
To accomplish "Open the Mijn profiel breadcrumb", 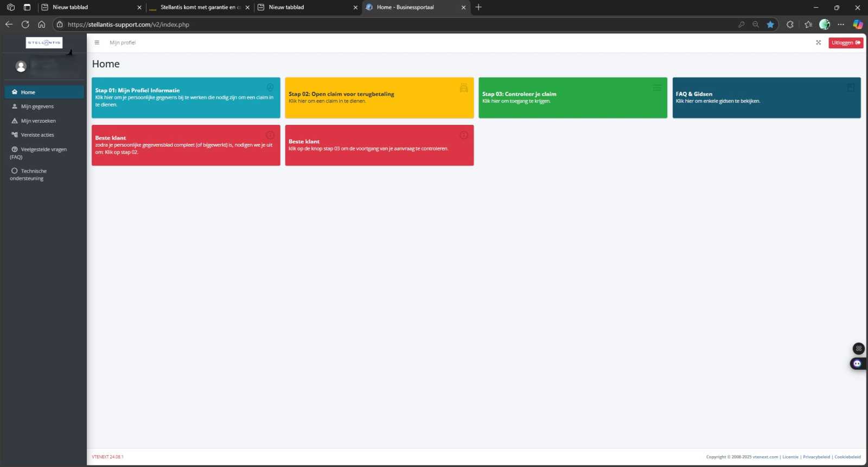I will click(123, 42).
